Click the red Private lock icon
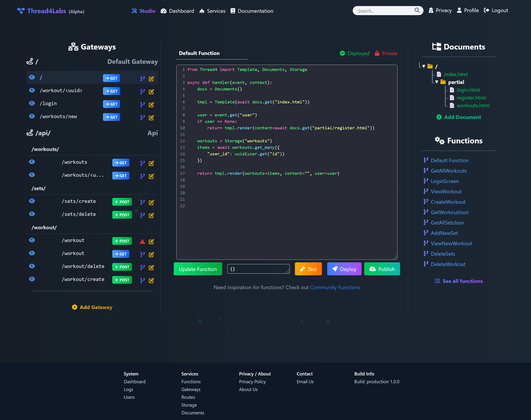 click(377, 53)
